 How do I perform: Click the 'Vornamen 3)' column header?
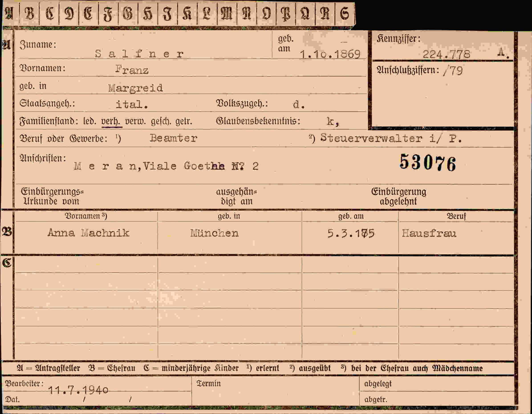[x=86, y=216]
